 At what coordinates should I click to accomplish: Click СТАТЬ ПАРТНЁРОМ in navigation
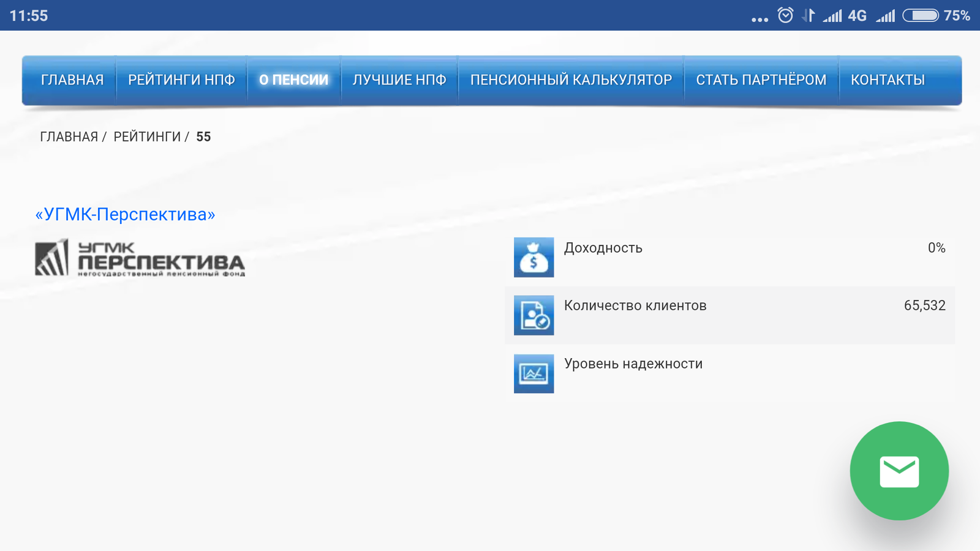point(761,80)
